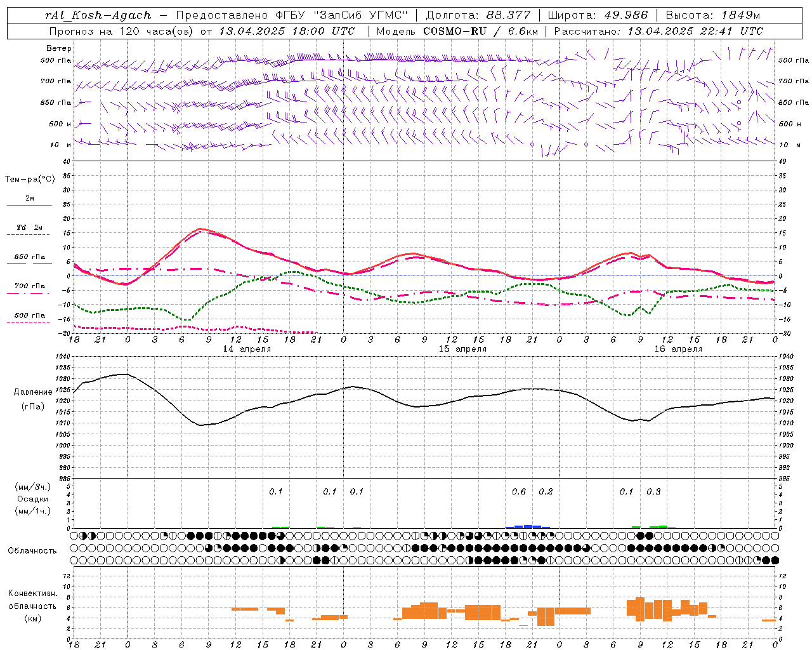Click the Td 2м legend label
The width and height of the screenshot is (812, 650).
pyautogui.click(x=30, y=227)
